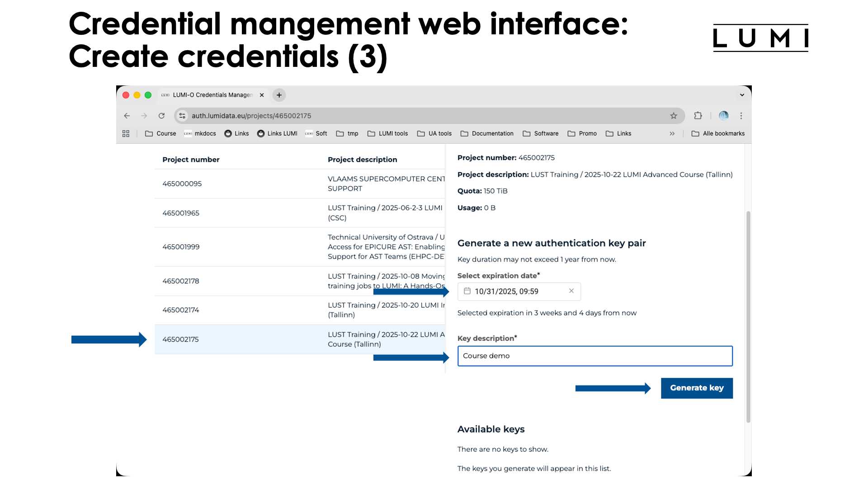Reload the current page

coord(161,116)
